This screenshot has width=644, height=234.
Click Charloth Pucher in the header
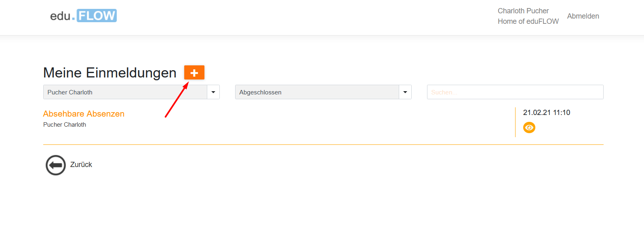click(x=523, y=10)
